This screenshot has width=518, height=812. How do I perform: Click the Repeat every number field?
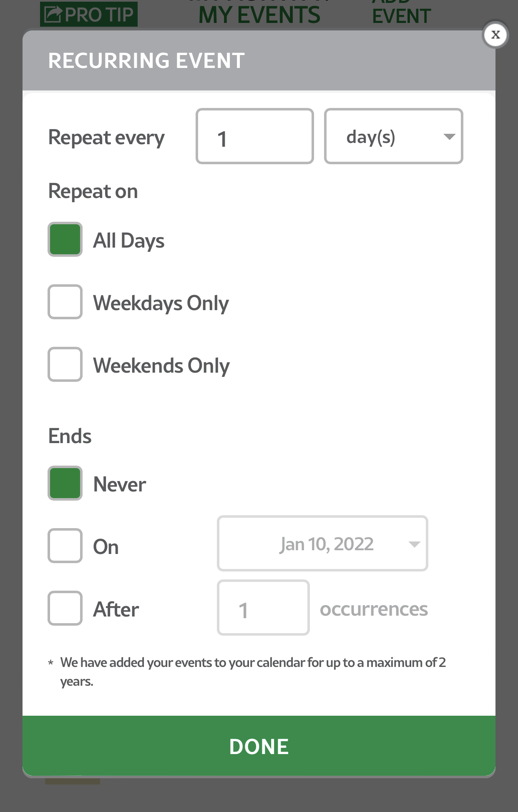[x=254, y=137]
